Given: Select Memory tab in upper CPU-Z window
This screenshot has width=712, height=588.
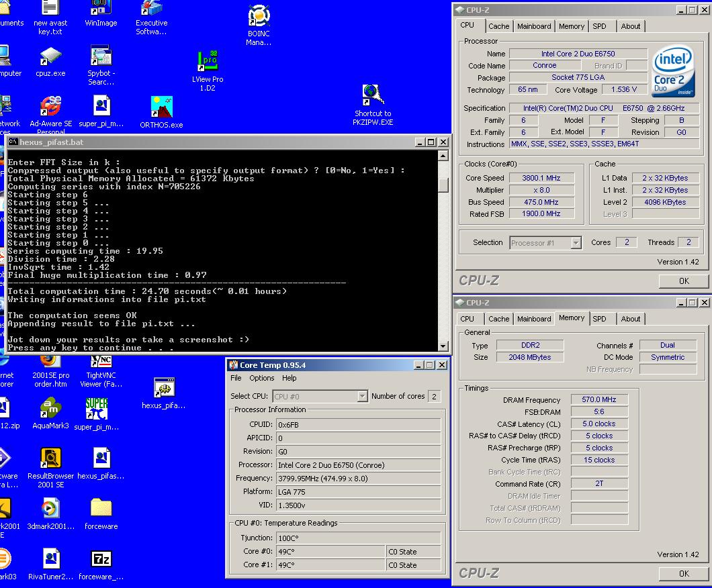Looking at the screenshot, I should tap(571, 26).
